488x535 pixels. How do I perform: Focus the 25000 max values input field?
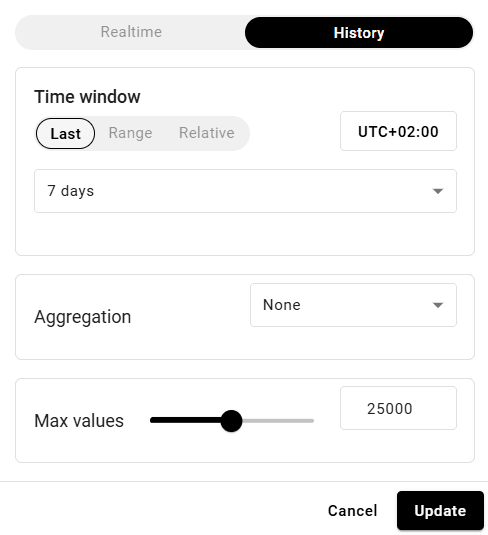coord(398,408)
